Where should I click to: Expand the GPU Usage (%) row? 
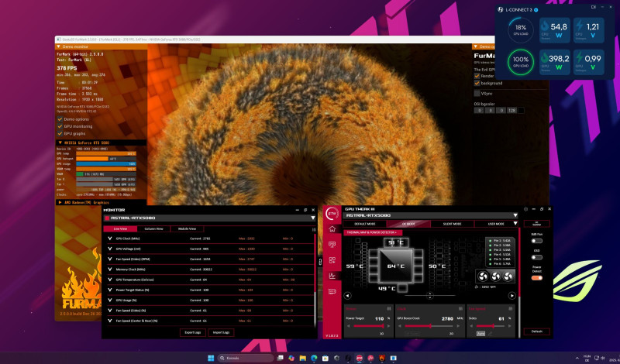(x=109, y=300)
